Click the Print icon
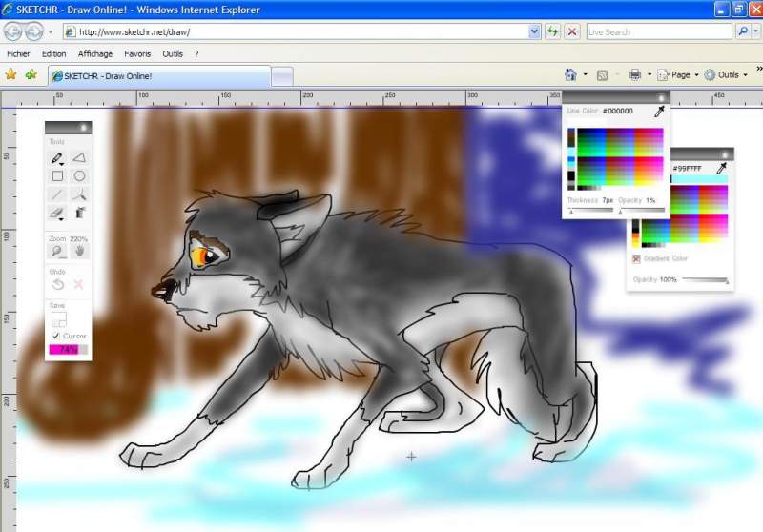 (634, 75)
